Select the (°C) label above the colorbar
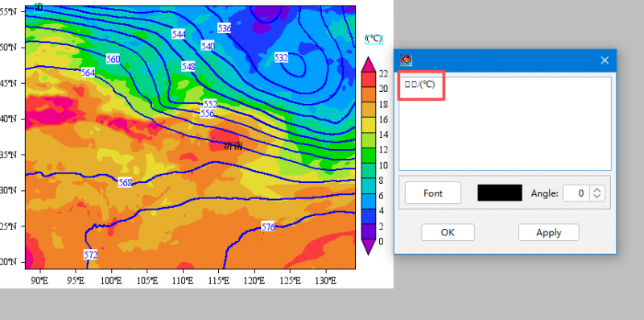Image resolution: width=644 pixels, height=320 pixels. click(374, 39)
